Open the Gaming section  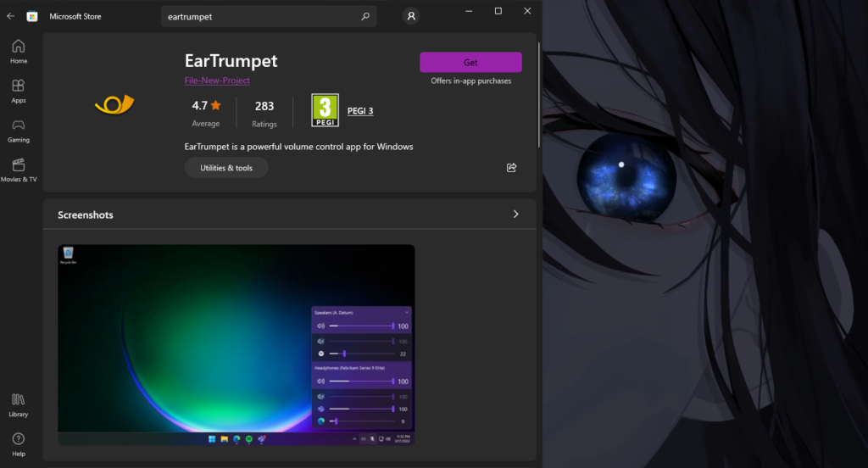click(x=19, y=131)
